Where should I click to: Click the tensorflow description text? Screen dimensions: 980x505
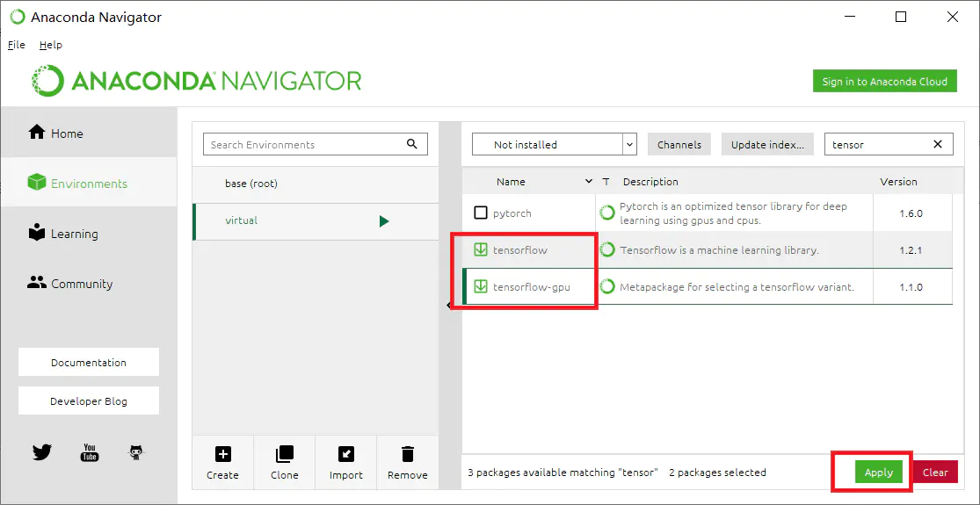click(719, 250)
